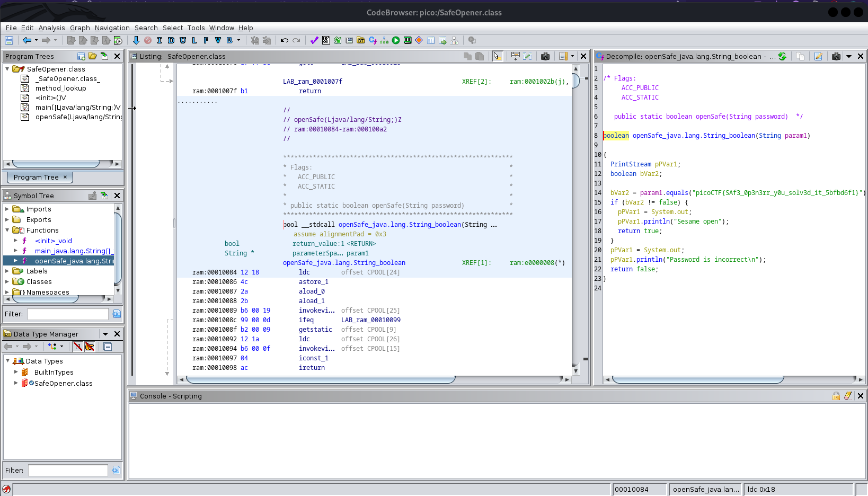This screenshot has height=496, width=868.
Task: Expand the Imports node in Symbol Tree
Action: (x=7, y=209)
